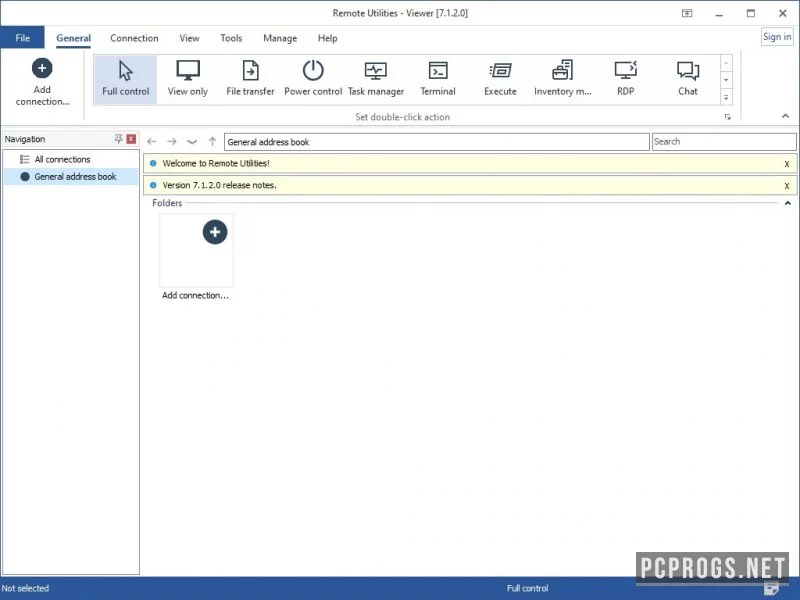Go up one folder level
The height and width of the screenshot is (600, 800).
click(212, 142)
